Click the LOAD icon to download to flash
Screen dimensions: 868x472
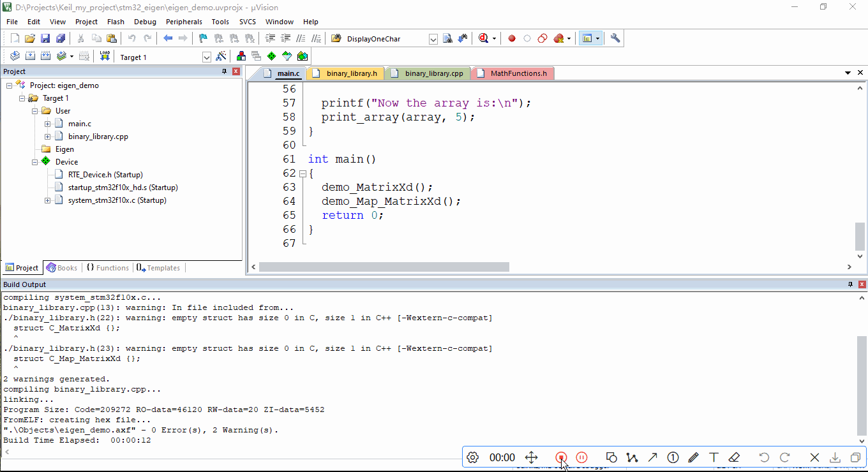pos(104,56)
